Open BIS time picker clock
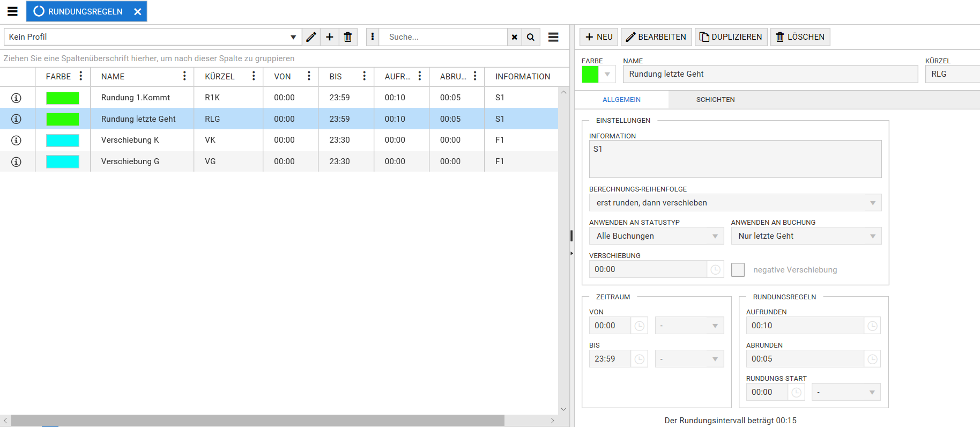This screenshot has height=427, width=980. click(x=640, y=359)
